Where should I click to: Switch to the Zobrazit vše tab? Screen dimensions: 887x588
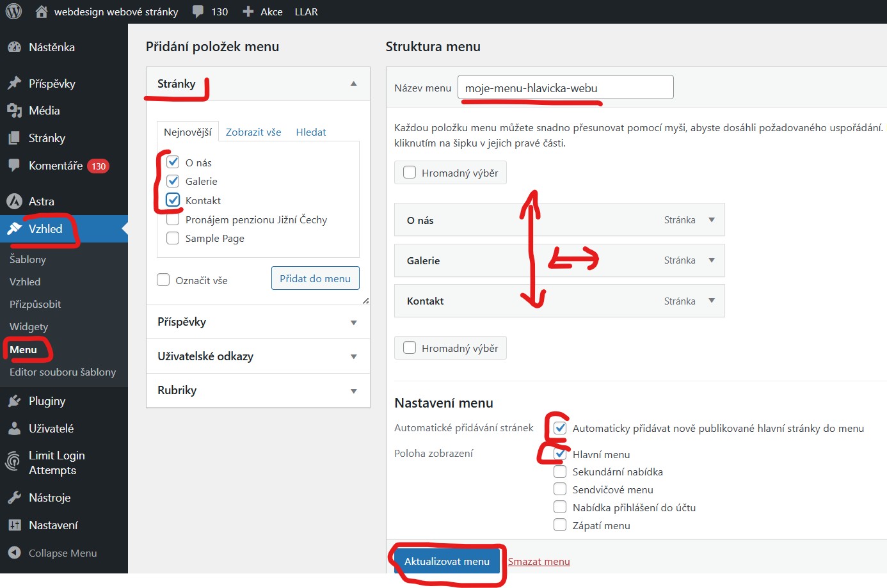click(253, 132)
